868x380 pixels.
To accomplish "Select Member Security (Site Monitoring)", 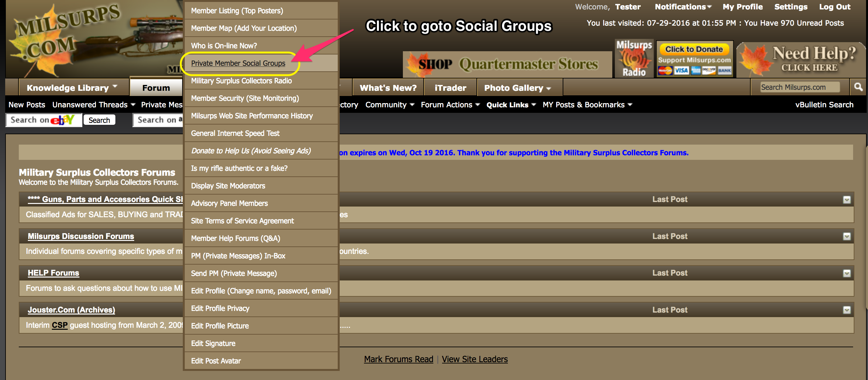I will 261,98.
